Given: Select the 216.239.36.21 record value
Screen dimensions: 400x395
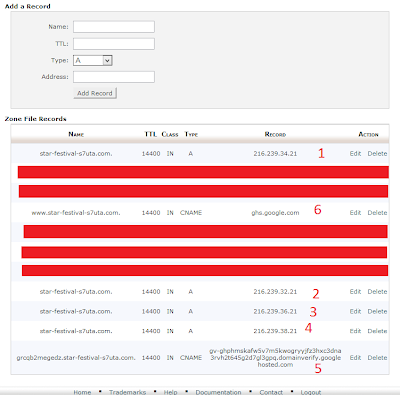Looking at the screenshot, I should (275, 311).
